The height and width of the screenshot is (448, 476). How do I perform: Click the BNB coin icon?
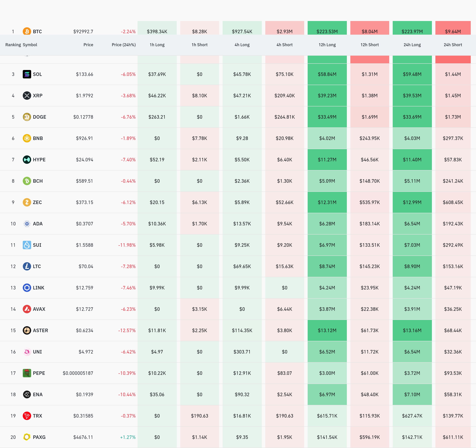pyautogui.click(x=27, y=138)
